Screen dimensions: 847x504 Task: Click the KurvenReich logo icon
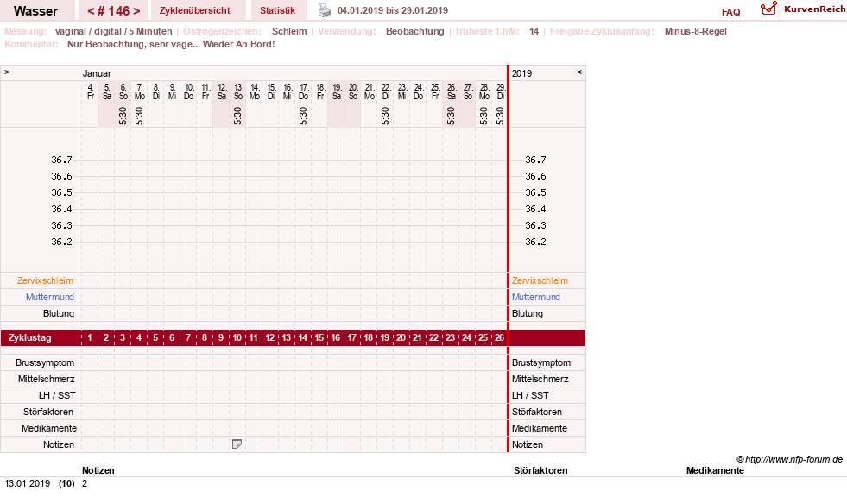[768, 9]
